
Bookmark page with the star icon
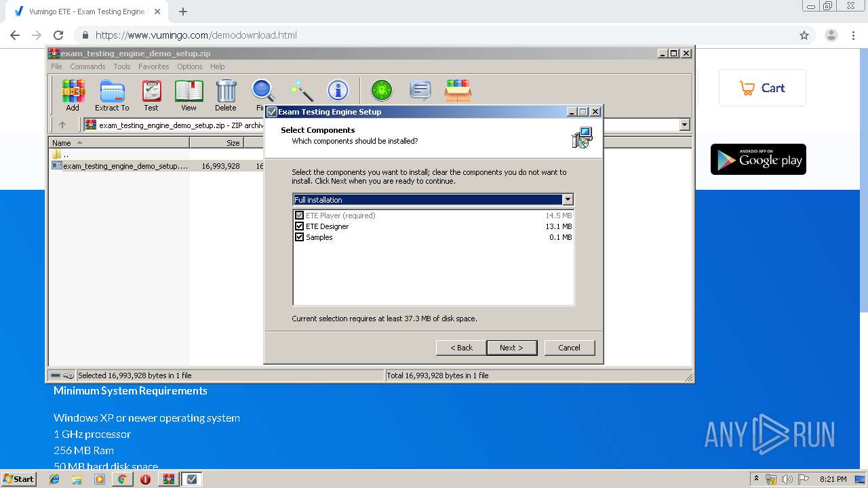point(804,35)
